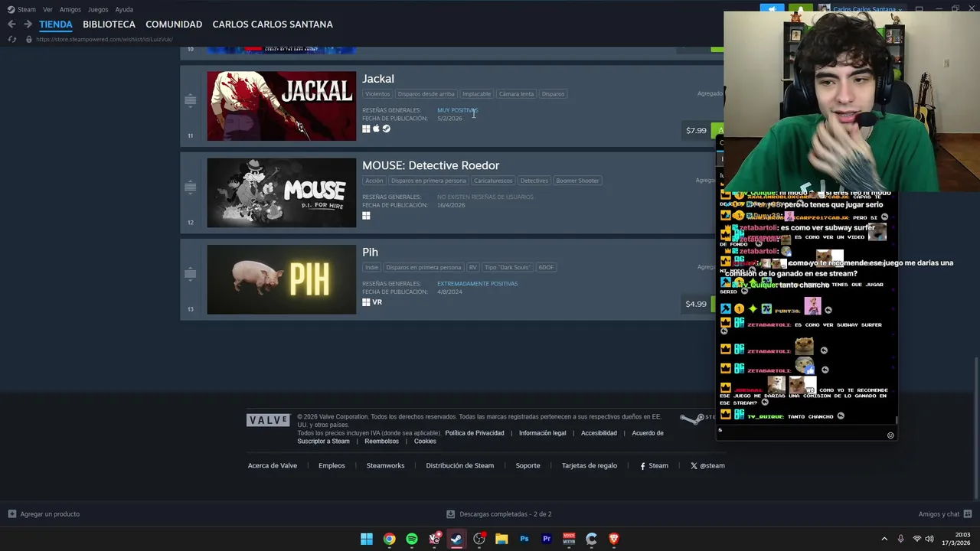Select the 6DOF tag on Pih

click(546, 267)
